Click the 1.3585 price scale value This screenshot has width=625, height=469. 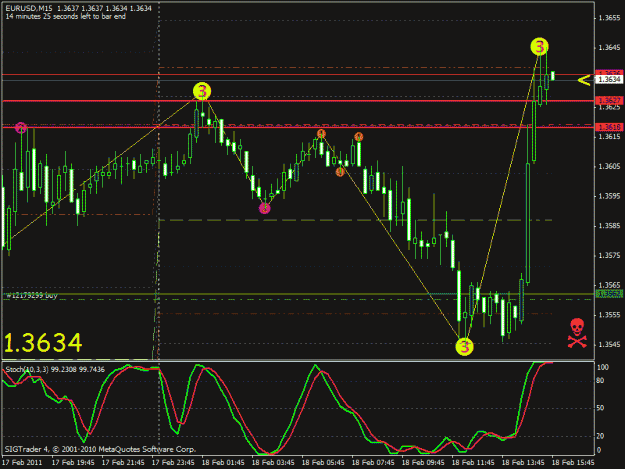(x=609, y=226)
